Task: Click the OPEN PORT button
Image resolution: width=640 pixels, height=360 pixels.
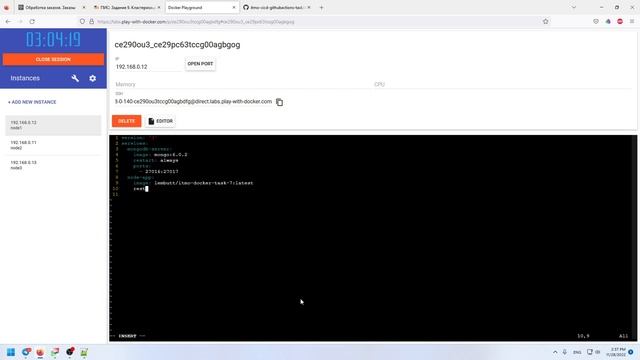Action: pyautogui.click(x=200, y=64)
